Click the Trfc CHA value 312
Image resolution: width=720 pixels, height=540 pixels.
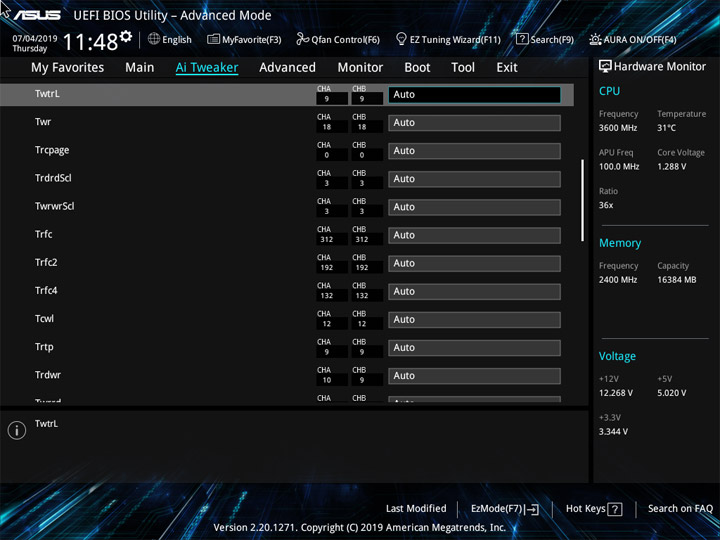(x=327, y=239)
